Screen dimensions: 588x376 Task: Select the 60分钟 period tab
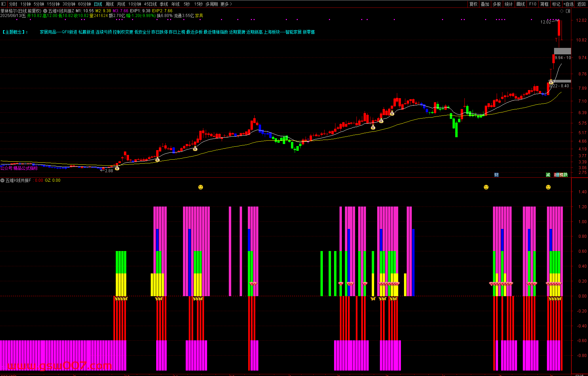[x=84, y=4]
